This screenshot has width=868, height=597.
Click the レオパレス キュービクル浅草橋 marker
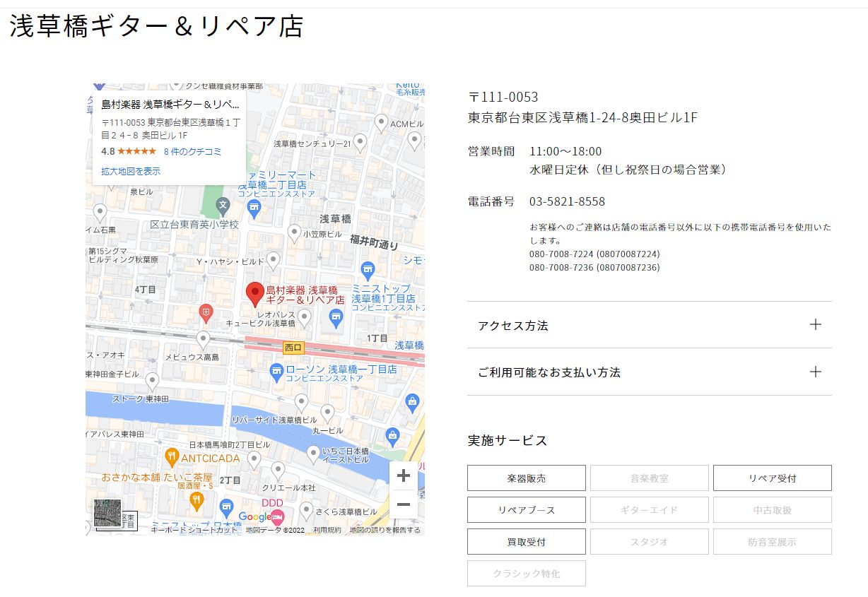pyautogui.click(x=305, y=318)
